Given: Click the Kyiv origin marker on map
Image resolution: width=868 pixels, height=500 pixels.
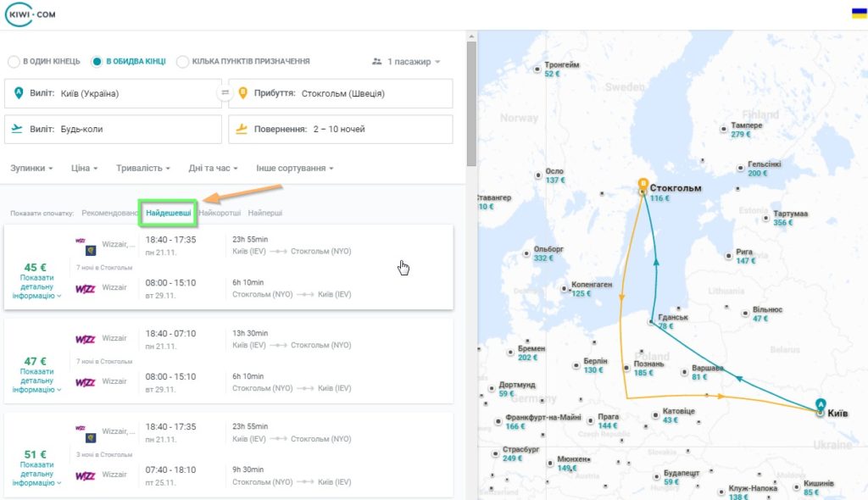Looking at the screenshot, I should [x=821, y=407].
